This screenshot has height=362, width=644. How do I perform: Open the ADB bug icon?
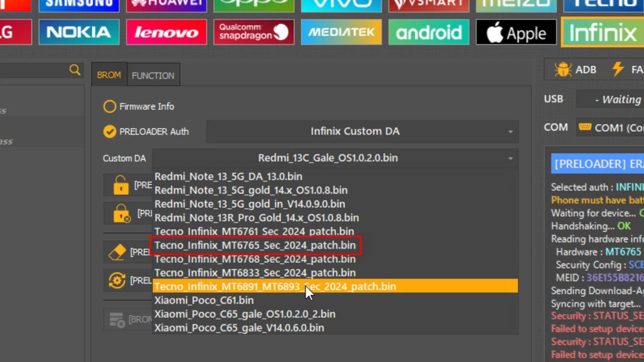click(563, 69)
